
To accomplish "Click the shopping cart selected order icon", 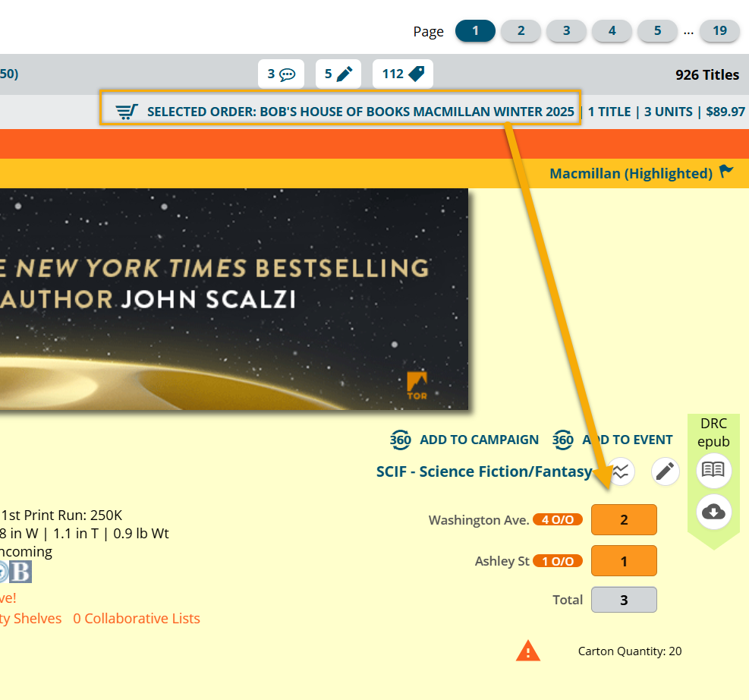I will pos(127,112).
